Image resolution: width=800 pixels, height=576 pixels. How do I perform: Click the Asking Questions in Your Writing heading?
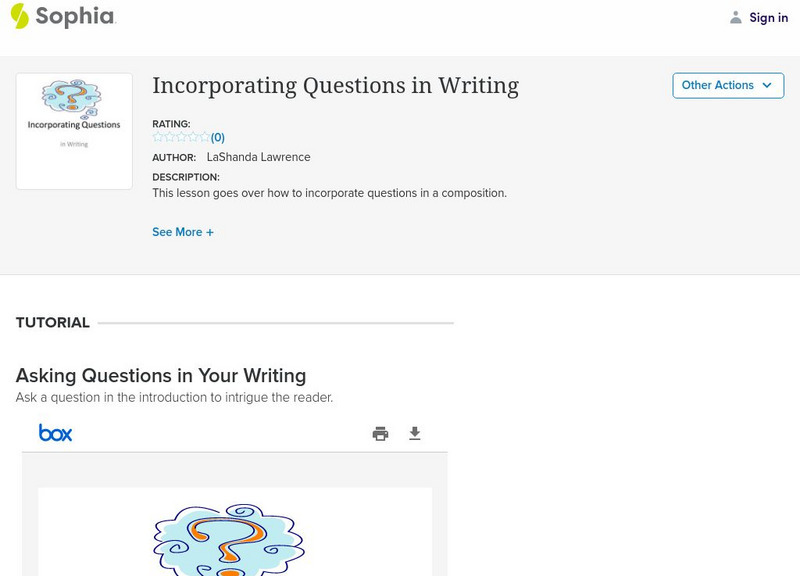pyautogui.click(x=161, y=376)
